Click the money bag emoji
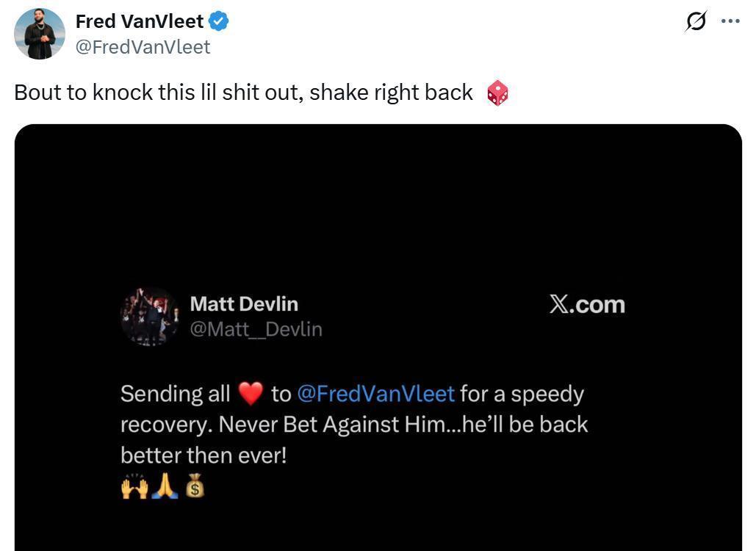Screen dimensions: 756x551 195,486
